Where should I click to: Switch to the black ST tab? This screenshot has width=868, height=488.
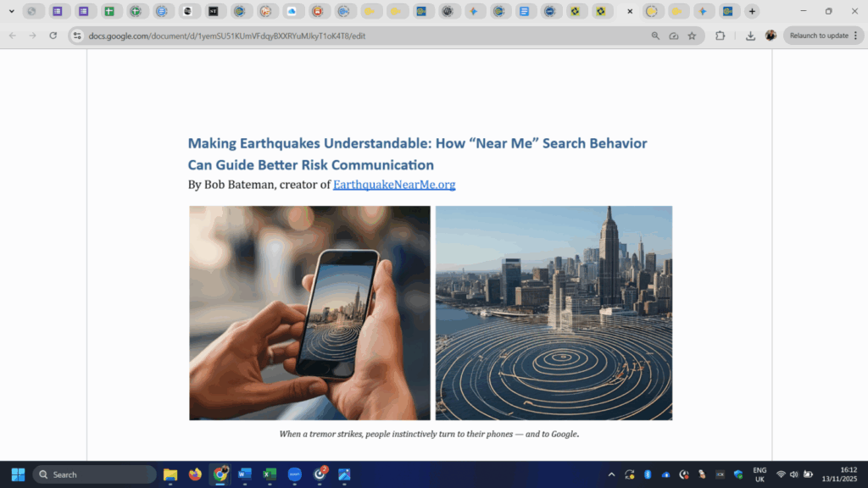(x=213, y=11)
